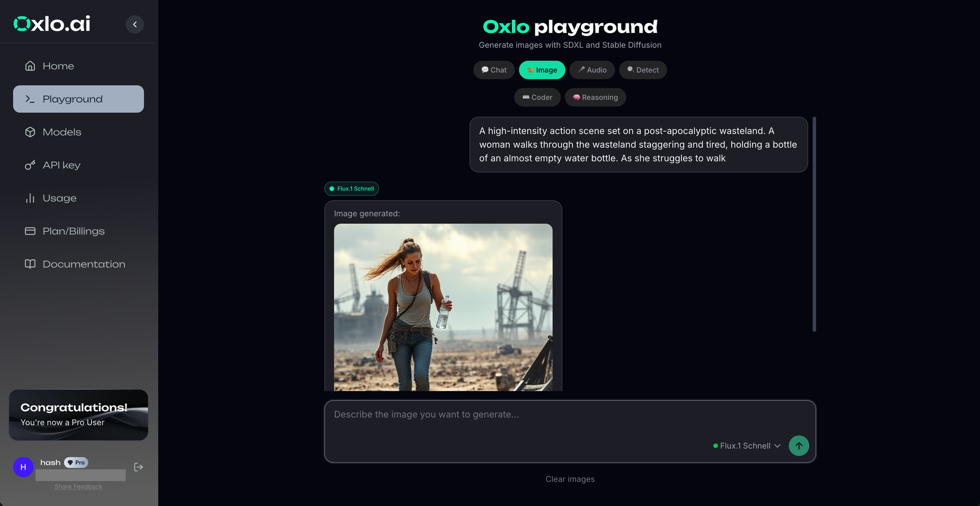Viewport: 980px width, 506px height.
Task: Open the API key page
Action: click(61, 165)
